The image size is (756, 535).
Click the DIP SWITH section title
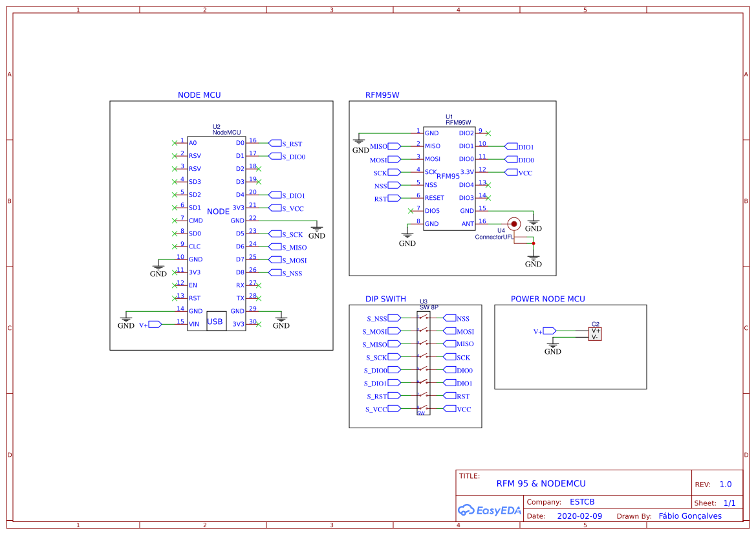point(385,299)
